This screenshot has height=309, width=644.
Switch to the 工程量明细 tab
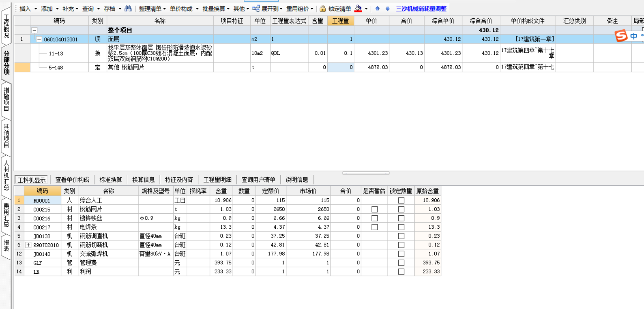click(218, 180)
